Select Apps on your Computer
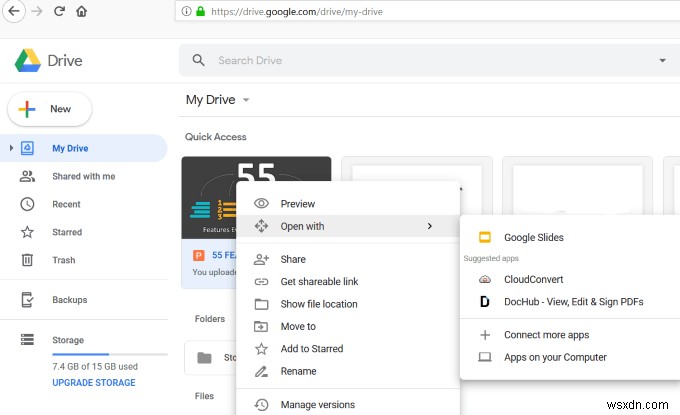This screenshot has width=680, height=415. tap(570, 357)
